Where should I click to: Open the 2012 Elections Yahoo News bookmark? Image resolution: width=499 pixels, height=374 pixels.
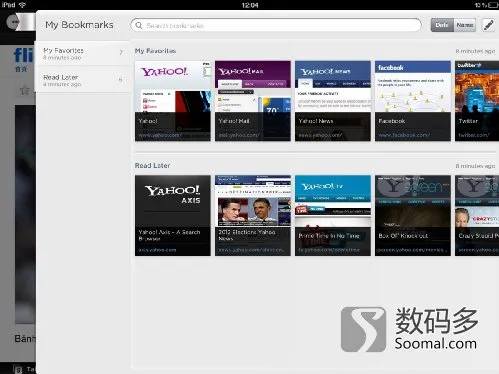[x=253, y=215]
